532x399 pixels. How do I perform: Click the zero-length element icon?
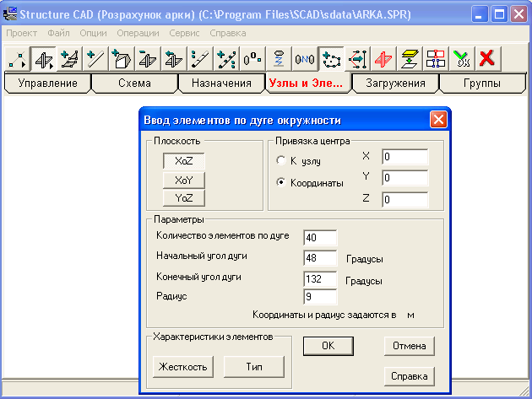(x=252, y=59)
